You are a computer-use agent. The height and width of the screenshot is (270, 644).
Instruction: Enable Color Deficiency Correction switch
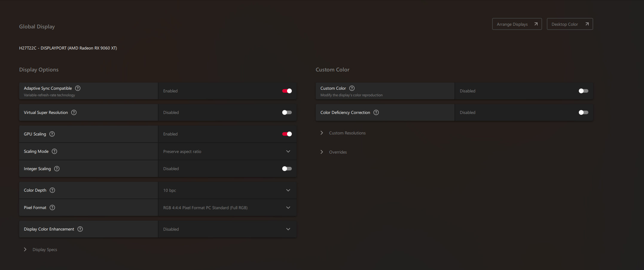[x=584, y=112]
